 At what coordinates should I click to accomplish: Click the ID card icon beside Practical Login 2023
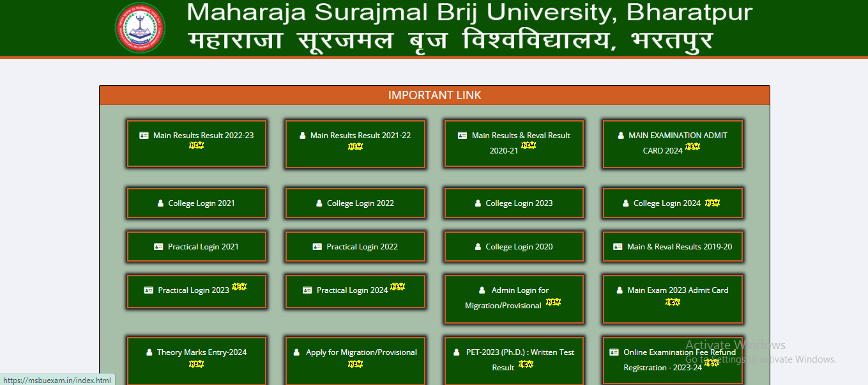click(149, 290)
